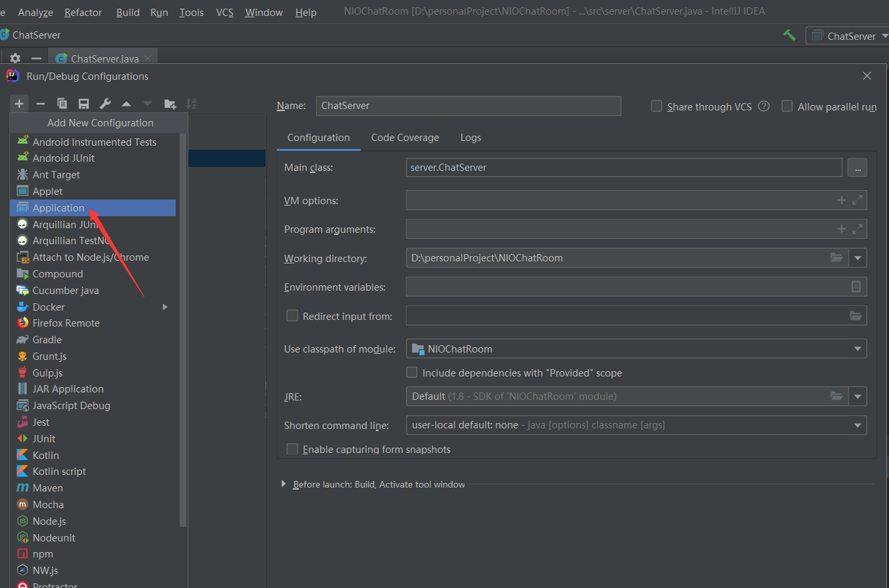Image resolution: width=889 pixels, height=588 pixels.
Task: Open Shorten command line dropdown
Action: pos(858,425)
